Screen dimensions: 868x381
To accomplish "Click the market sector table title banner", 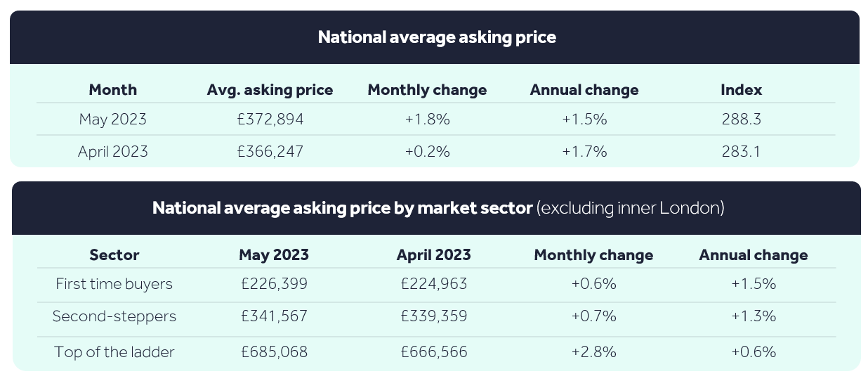I will pyautogui.click(x=436, y=208).
